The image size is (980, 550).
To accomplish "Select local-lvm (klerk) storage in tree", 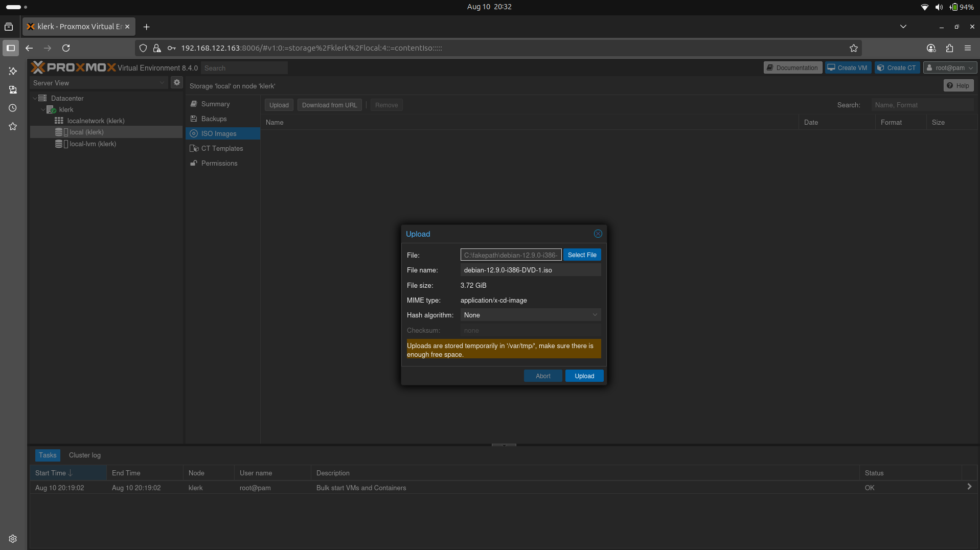I will pyautogui.click(x=93, y=144).
